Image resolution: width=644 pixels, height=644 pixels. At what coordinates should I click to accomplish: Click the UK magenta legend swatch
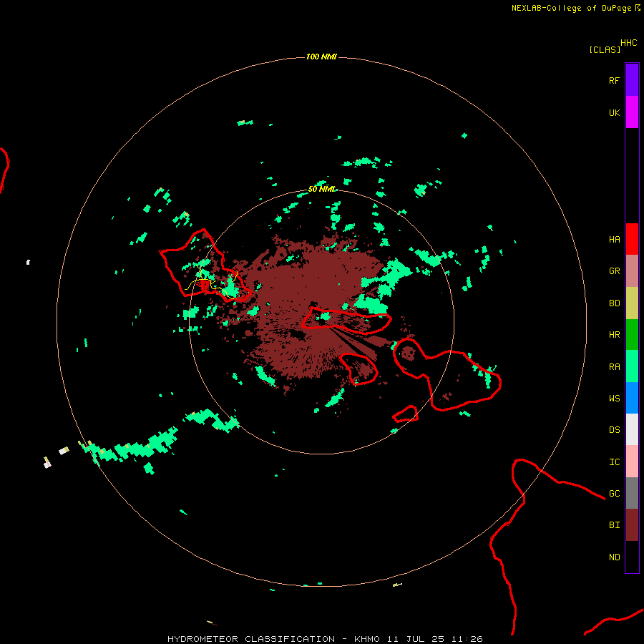click(x=632, y=112)
